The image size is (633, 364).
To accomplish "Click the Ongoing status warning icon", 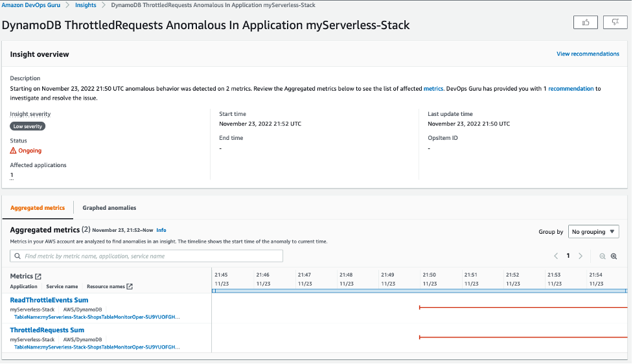I will (14, 150).
